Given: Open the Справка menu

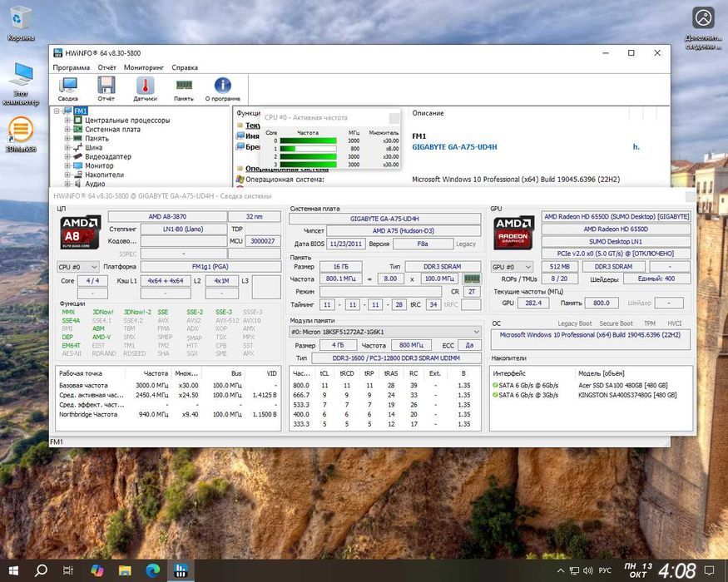Looking at the screenshot, I should 185,67.
